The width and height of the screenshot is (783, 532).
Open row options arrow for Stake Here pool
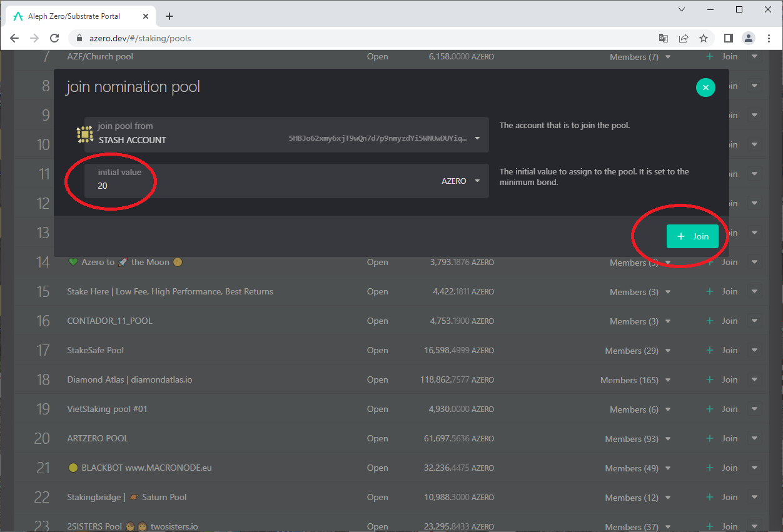click(755, 291)
